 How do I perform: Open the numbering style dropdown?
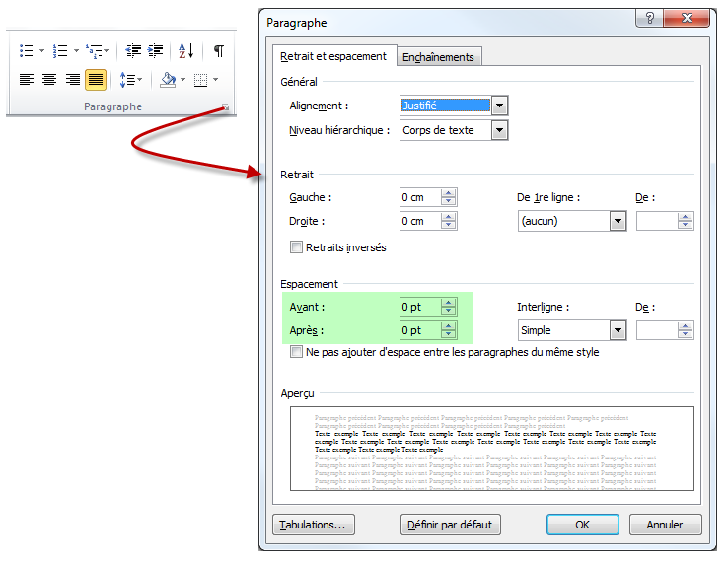point(76,50)
